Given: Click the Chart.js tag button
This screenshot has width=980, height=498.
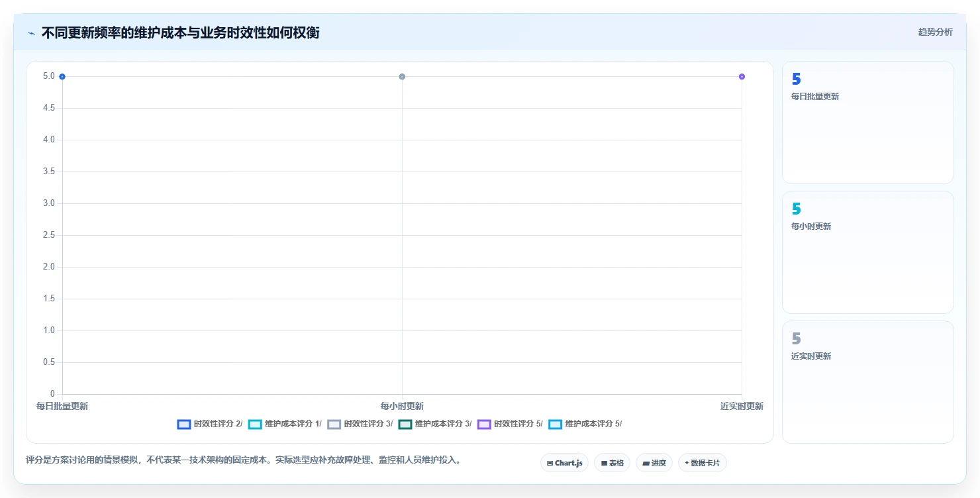Looking at the screenshot, I should [x=564, y=463].
